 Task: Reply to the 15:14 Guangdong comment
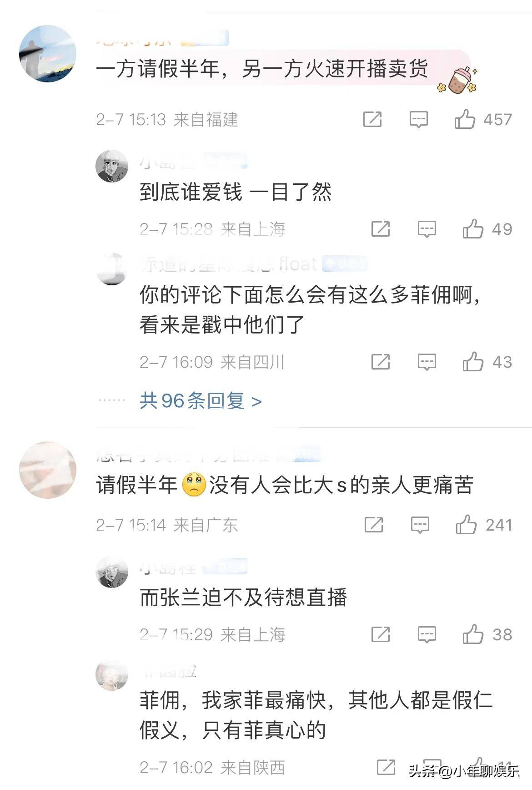click(x=420, y=525)
